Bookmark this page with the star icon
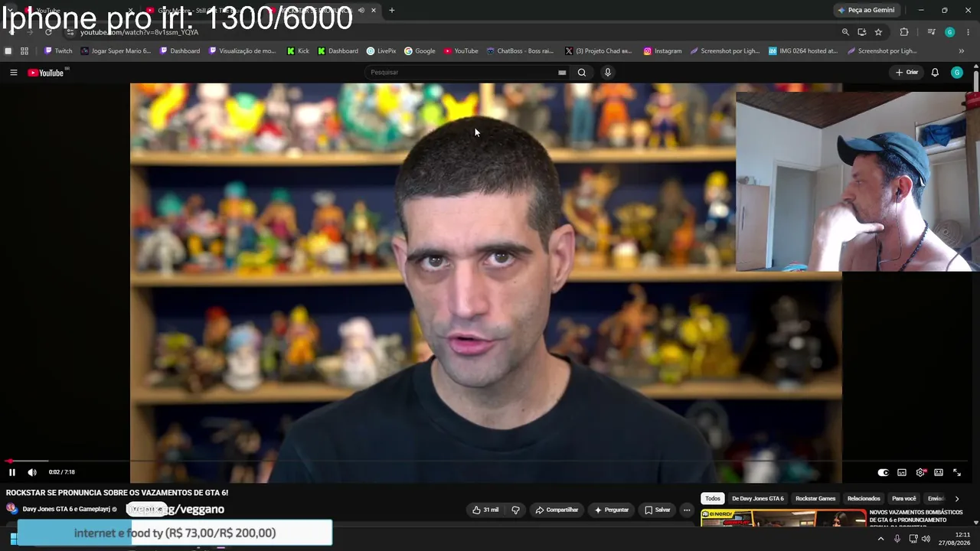This screenshot has width=980, height=551. [x=878, y=32]
